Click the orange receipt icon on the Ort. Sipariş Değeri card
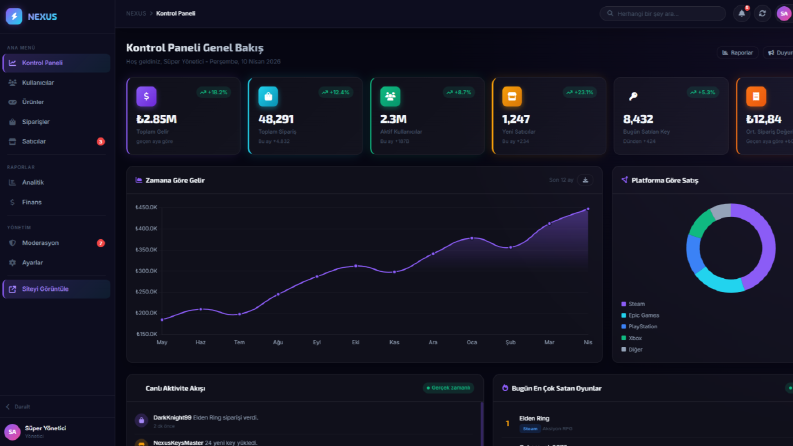793x446 pixels. (756, 96)
